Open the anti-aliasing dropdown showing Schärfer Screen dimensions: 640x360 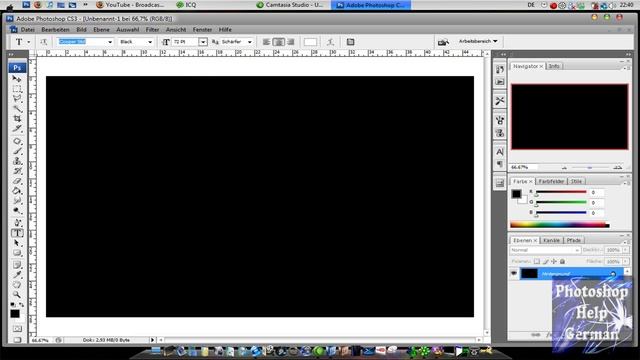pyautogui.click(x=250, y=42)
